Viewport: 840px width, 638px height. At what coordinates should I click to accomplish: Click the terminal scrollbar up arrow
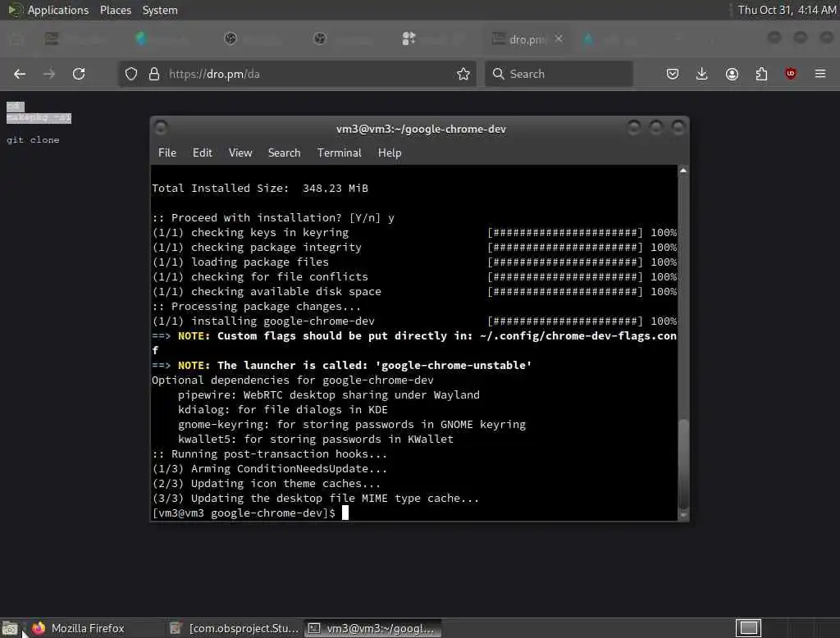click(x=683, y=171)
